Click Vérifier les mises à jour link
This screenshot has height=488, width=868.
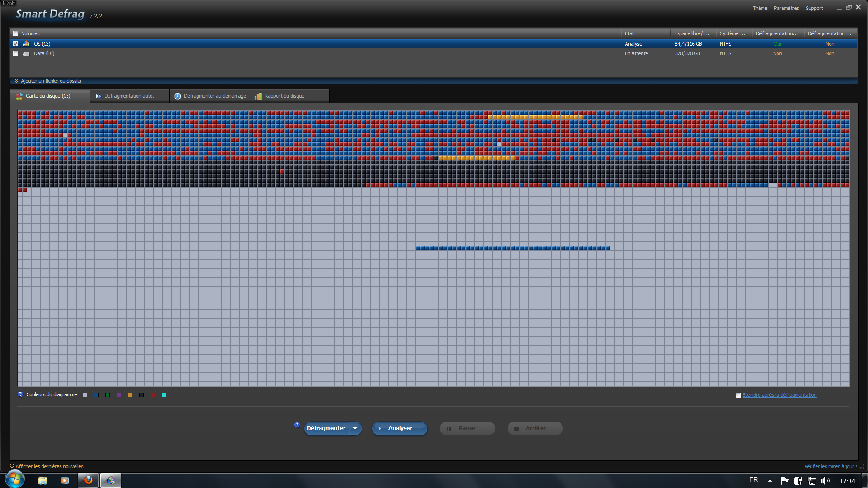pos(830,466)
